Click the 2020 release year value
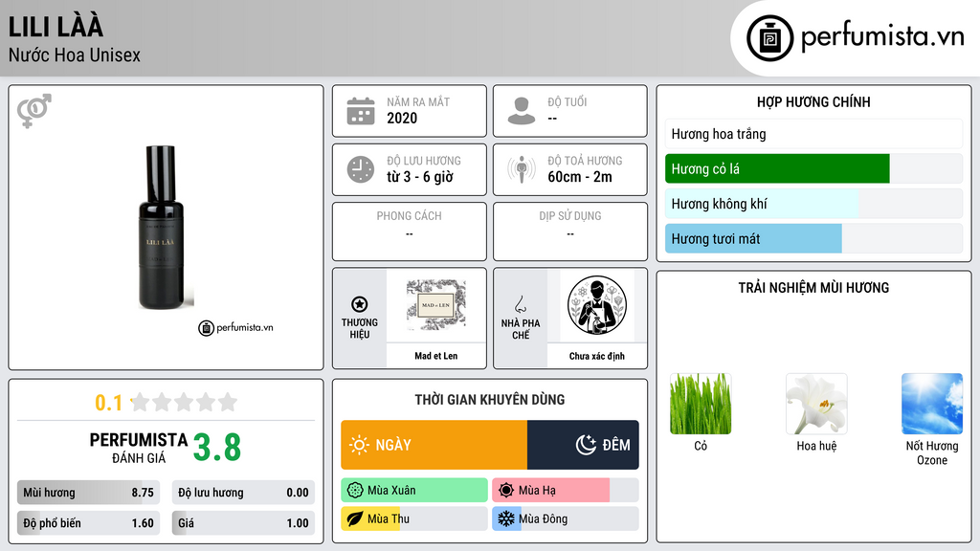 [402, 118]
